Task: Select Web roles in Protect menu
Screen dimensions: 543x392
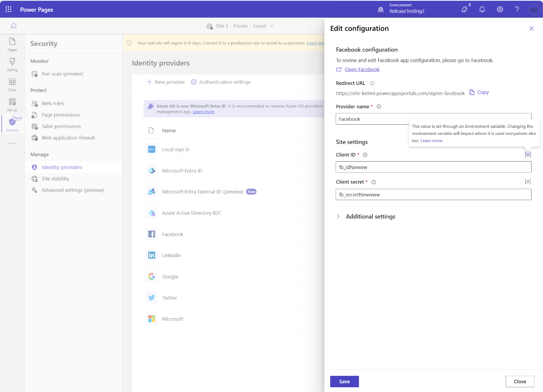Action: [x=53, y=103]
